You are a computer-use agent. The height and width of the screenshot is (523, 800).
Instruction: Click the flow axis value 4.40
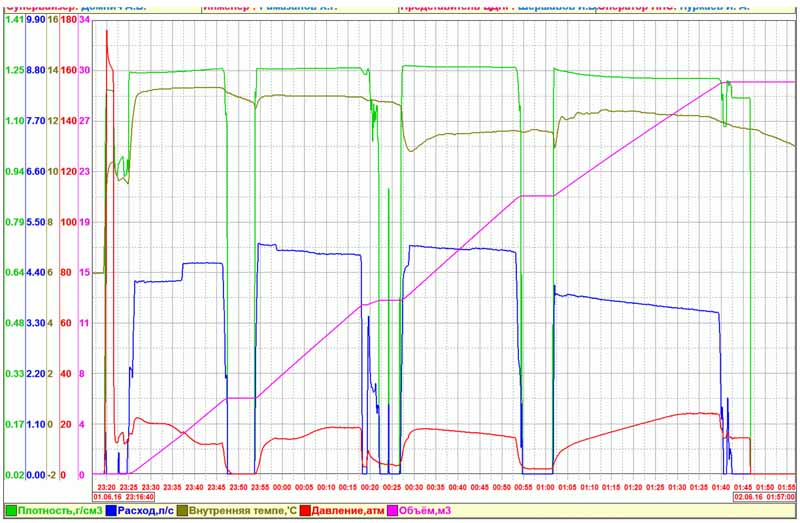coord(36,272)
